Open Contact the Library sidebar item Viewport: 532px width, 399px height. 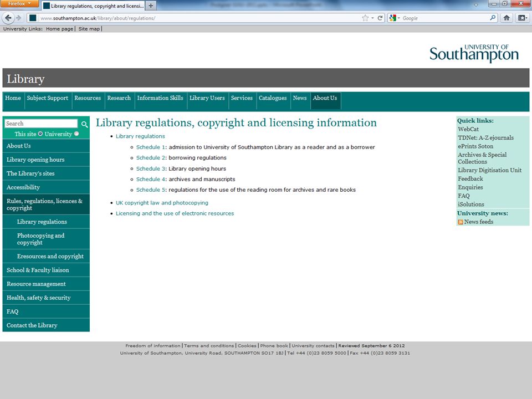click(x=46, y=325)
